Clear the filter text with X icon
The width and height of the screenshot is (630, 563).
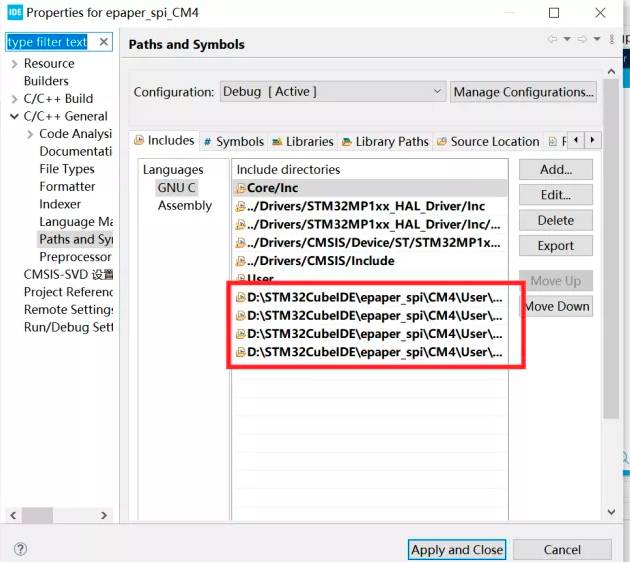pyautogui.click(x=104, y=42)
